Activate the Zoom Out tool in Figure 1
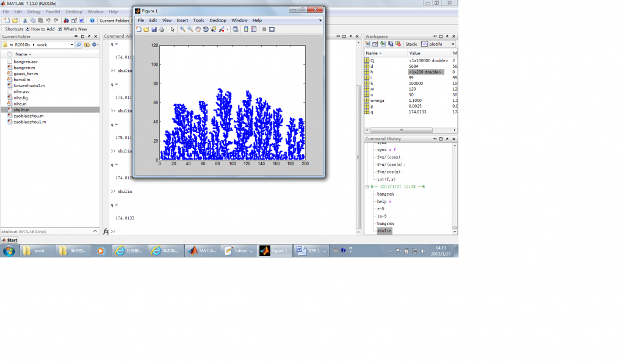 tap(190, 29)
